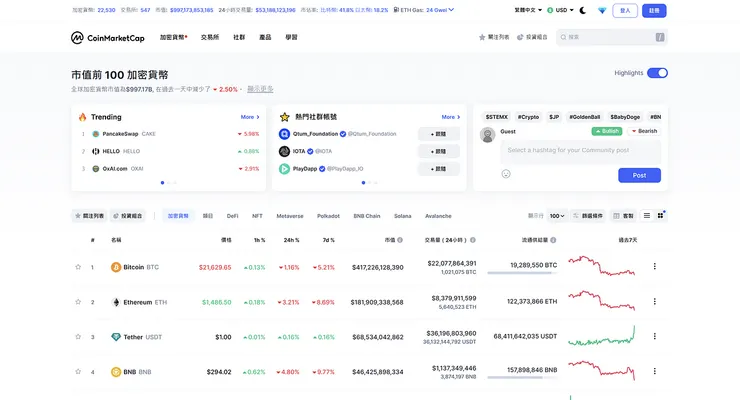Viewport: 740px width, 400px height.
Task: Open the watchlist button above table
Action: 90,216
